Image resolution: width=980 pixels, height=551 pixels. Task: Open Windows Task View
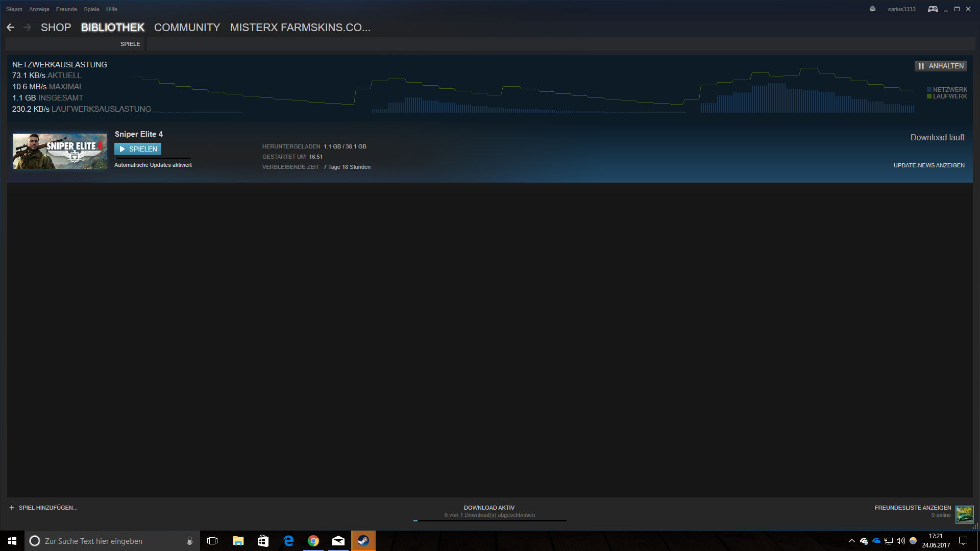(212, 541)
